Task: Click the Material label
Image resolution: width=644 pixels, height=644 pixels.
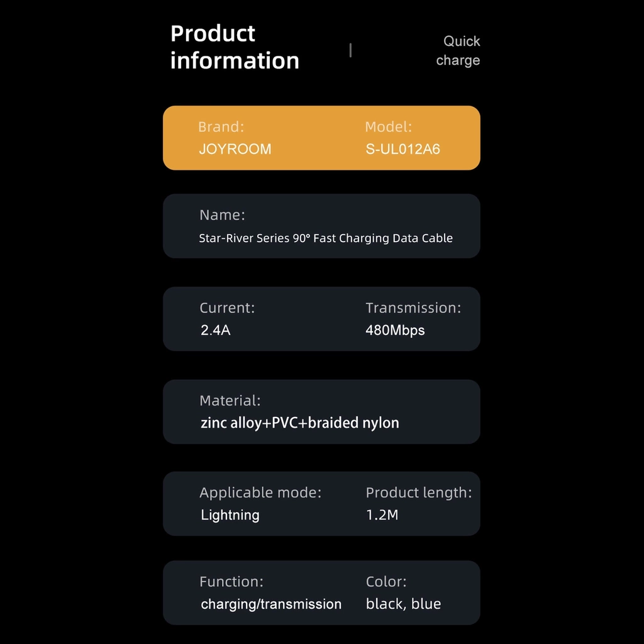Action: click(x=230, y=400)
